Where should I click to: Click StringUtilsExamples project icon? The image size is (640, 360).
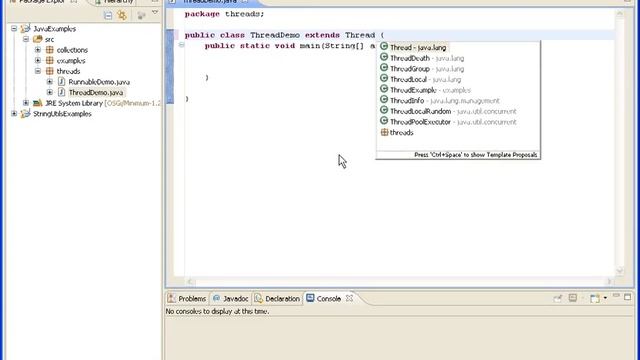coord(25,113)
